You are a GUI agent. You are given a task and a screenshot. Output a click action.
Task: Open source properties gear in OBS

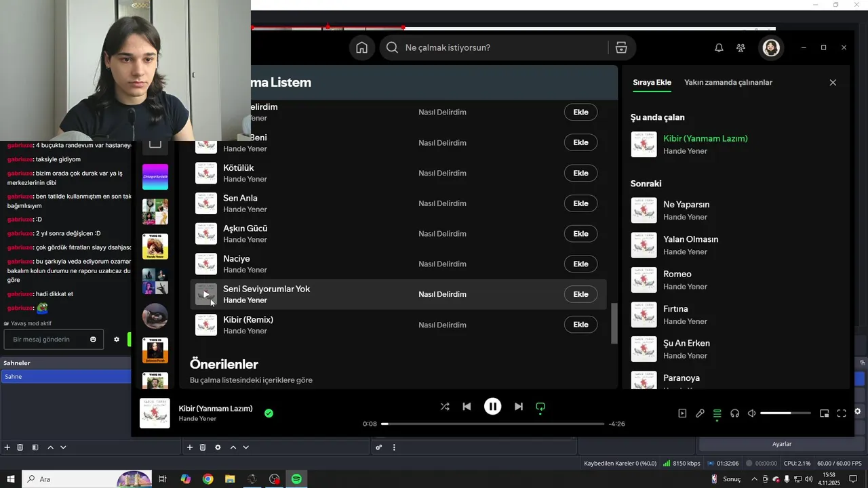coord(218,447)
